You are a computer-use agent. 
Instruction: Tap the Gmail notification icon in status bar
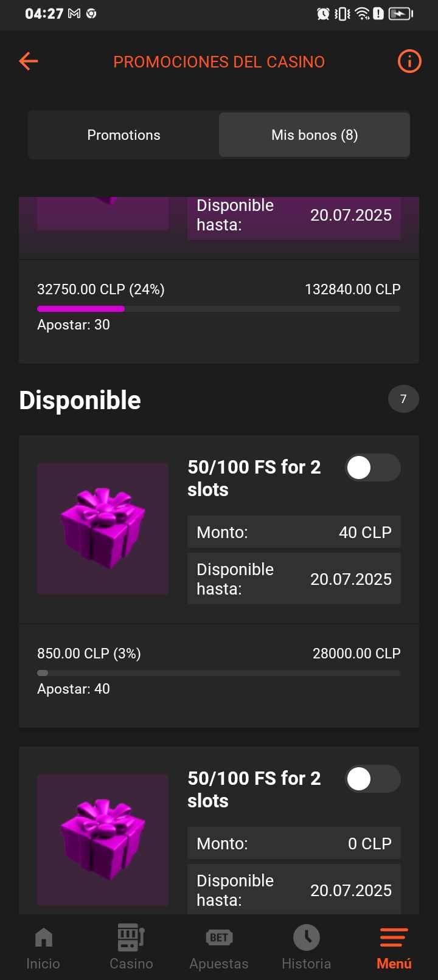74,13
